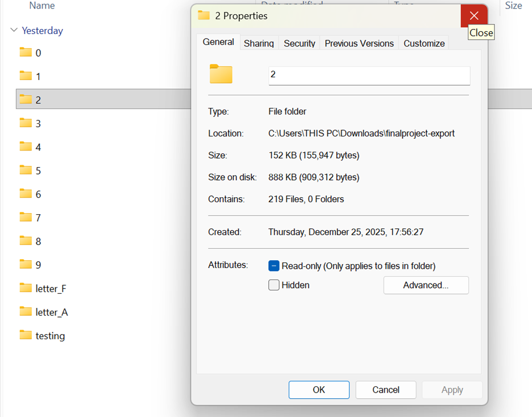Click the folder icon for folder 9
This screenshot has width=532, height=417.
point(26,264)
